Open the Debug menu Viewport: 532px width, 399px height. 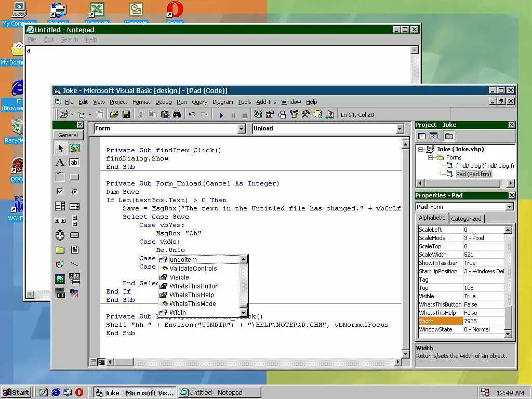[164, 102]
